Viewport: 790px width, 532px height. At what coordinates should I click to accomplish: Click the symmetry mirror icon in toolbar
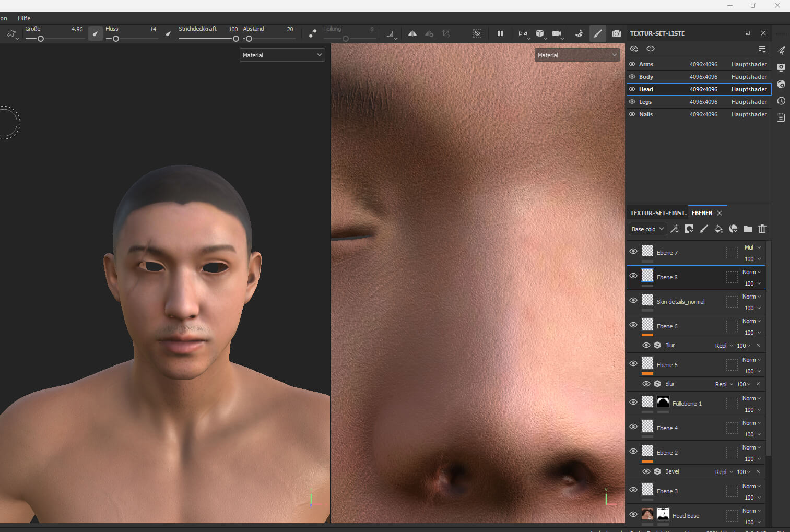(412, 33)
